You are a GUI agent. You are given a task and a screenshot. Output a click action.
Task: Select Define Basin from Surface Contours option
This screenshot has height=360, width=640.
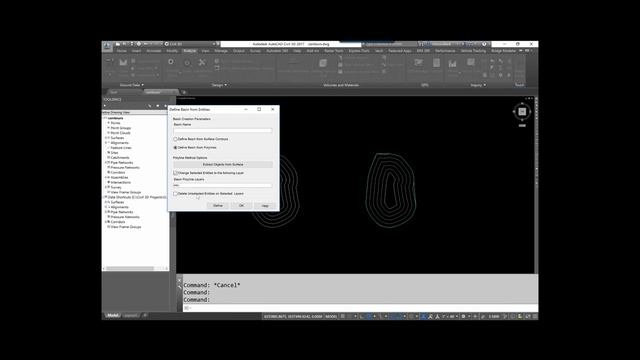tap(176, 139)
